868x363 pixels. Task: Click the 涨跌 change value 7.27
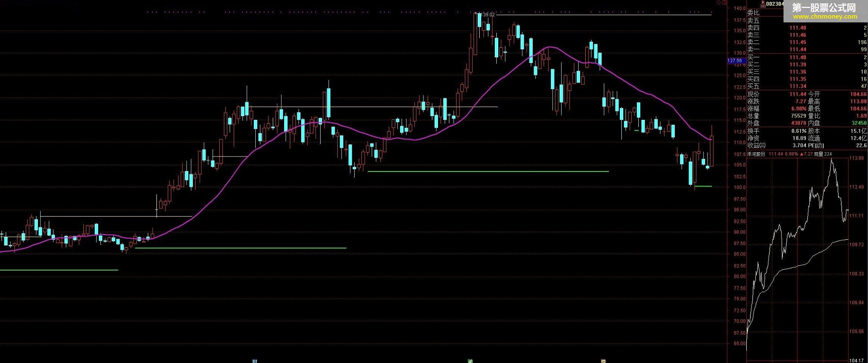(x=800, y=101)
